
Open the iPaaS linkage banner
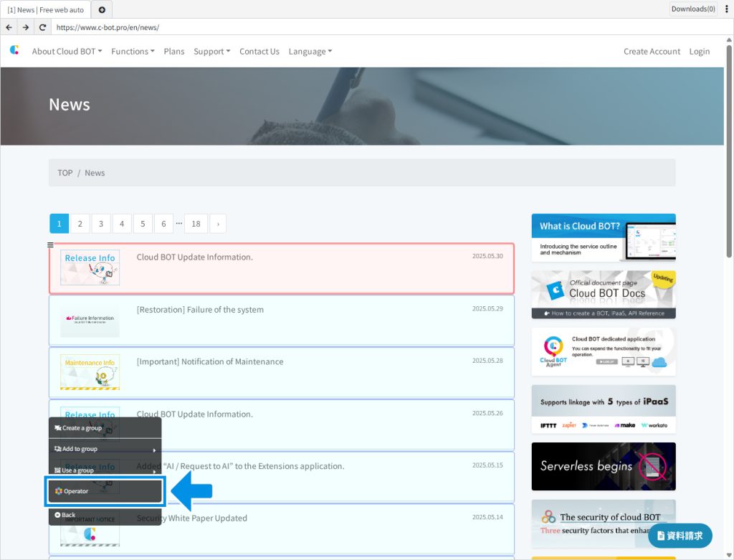(604, 409)
